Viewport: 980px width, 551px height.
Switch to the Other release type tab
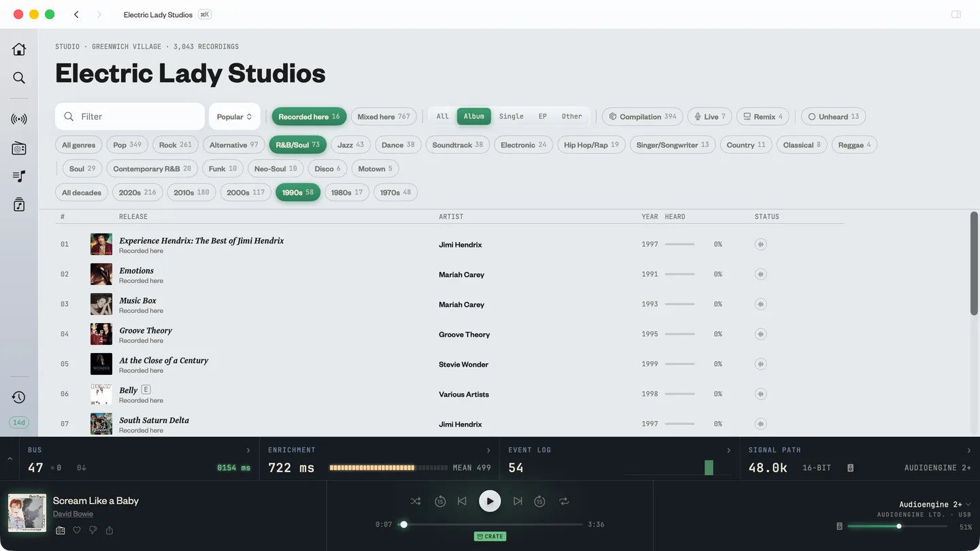(x=572, y=116)
